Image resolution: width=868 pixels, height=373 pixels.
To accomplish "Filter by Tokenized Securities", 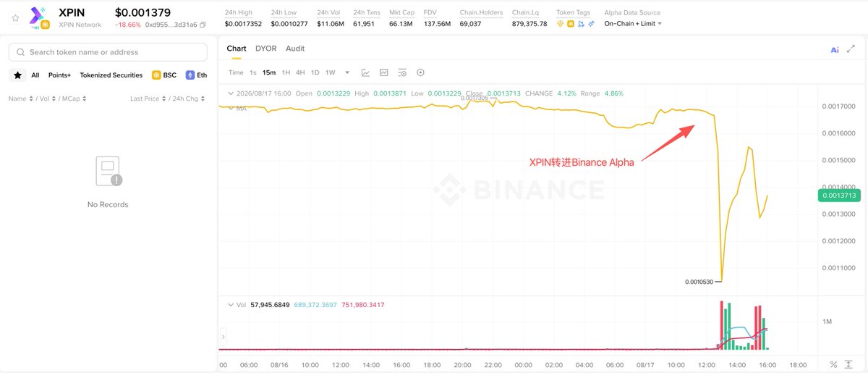I will tap(111, 75).
